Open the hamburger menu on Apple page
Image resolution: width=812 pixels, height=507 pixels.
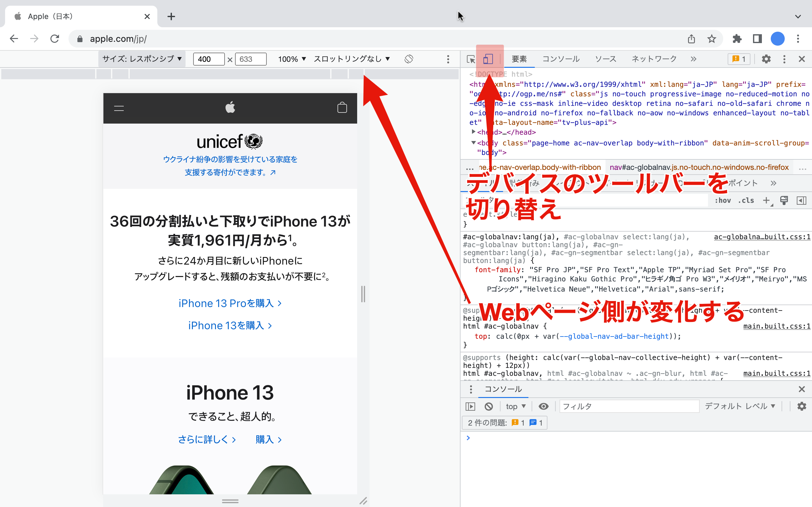click(119, 108)
